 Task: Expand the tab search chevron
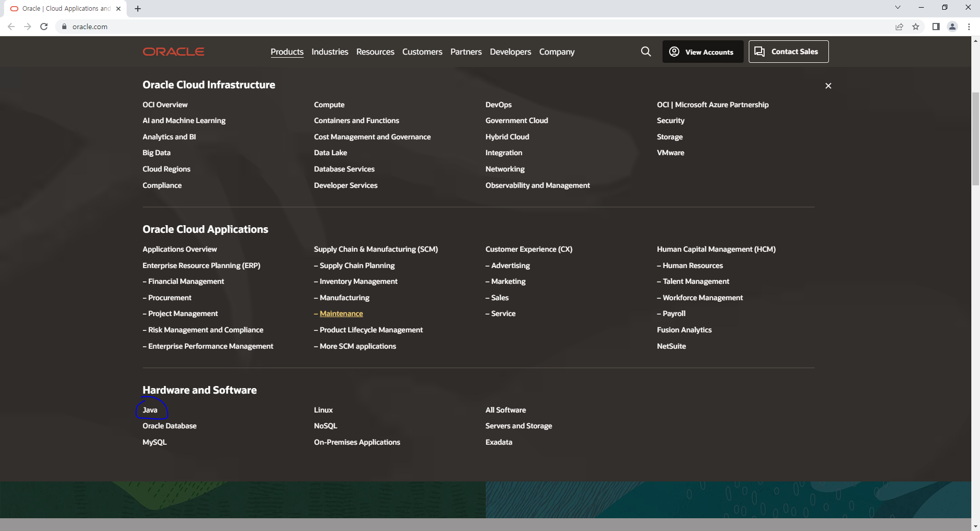(898, 7)
